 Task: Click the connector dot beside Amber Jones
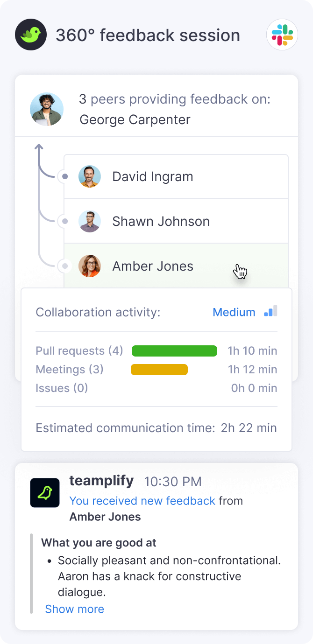point(65,266)
